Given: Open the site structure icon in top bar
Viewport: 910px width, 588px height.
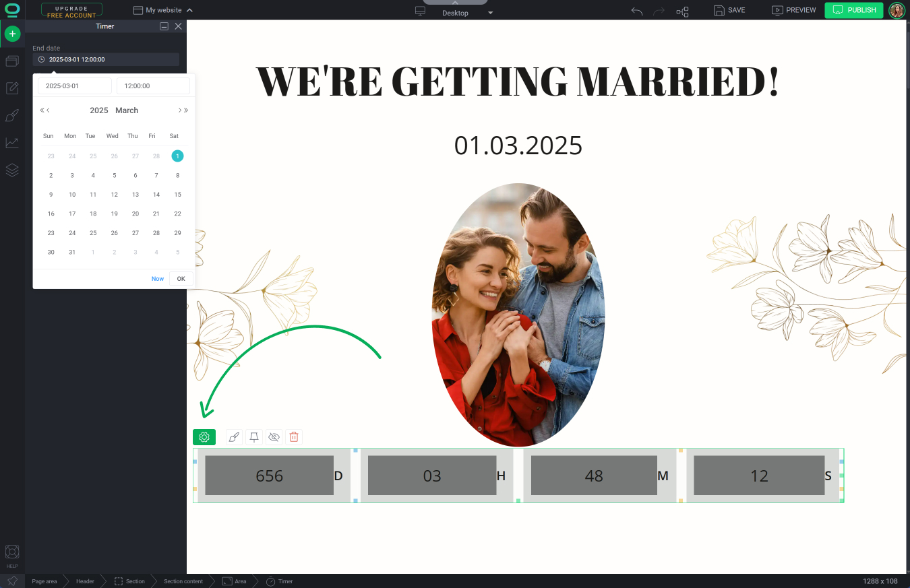Looking at the screenshot, I should [682, 11].
